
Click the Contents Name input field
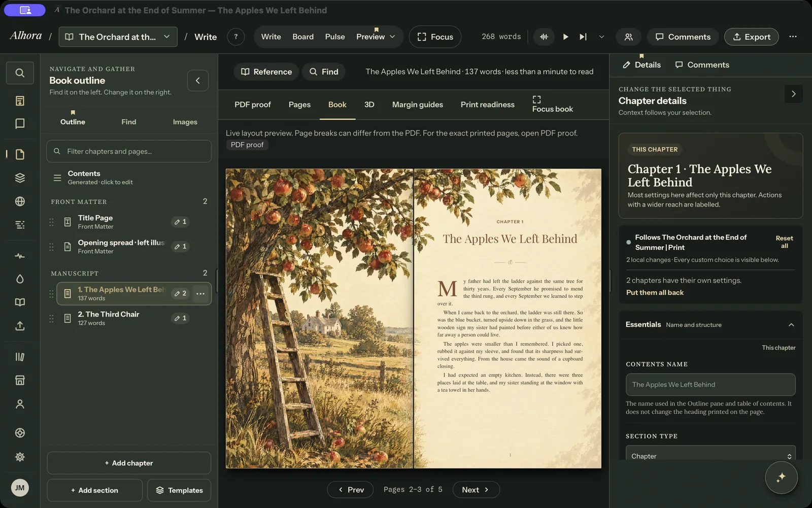tap(710, 385)
